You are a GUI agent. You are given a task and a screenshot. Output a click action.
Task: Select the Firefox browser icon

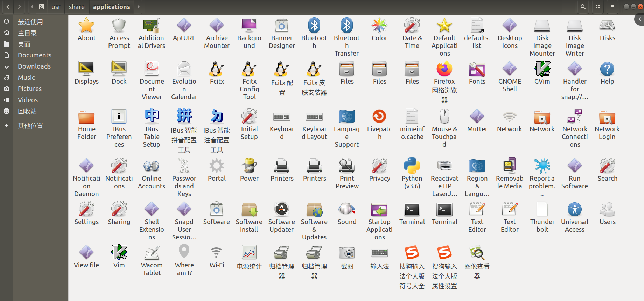[444, 69]
